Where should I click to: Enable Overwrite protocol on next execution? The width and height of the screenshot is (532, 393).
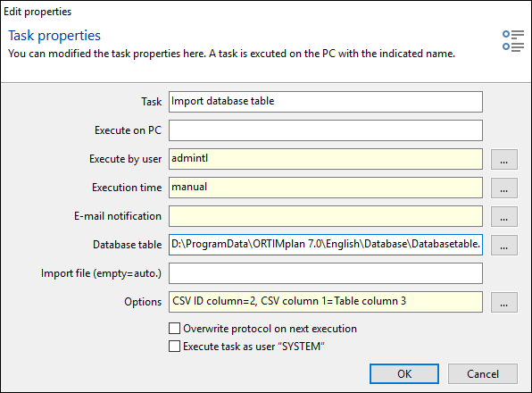tap(174, 329)
